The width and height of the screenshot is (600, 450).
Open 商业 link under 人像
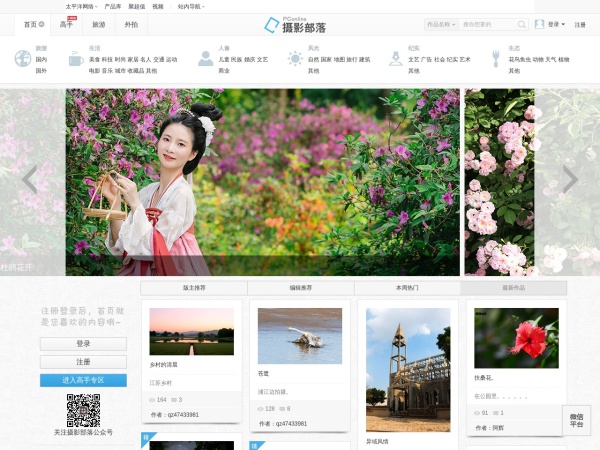pos(224,71)
